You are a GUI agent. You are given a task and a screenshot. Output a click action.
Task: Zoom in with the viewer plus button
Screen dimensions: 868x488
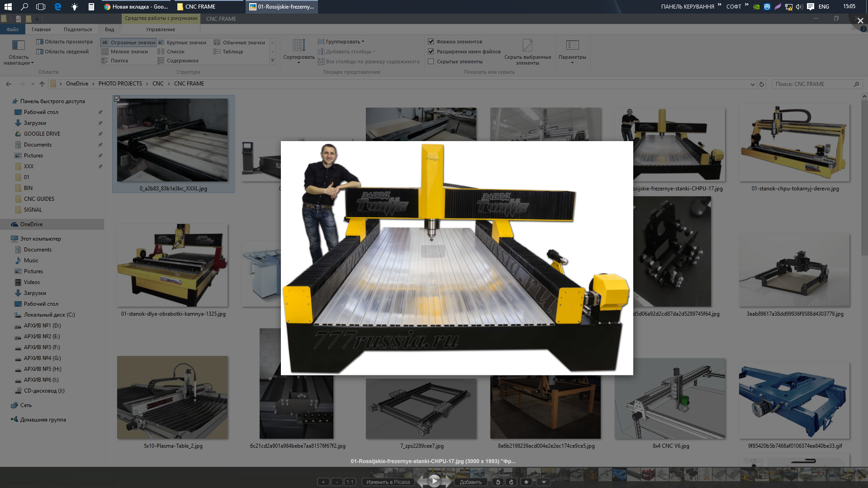[x=323, y=482]
